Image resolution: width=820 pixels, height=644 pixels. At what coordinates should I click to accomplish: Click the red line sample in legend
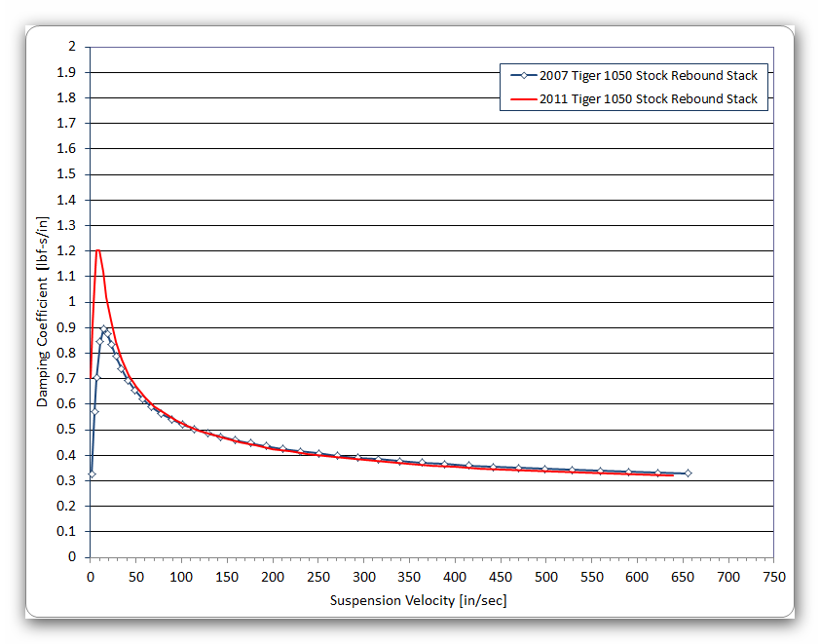[x=523, y=98]
